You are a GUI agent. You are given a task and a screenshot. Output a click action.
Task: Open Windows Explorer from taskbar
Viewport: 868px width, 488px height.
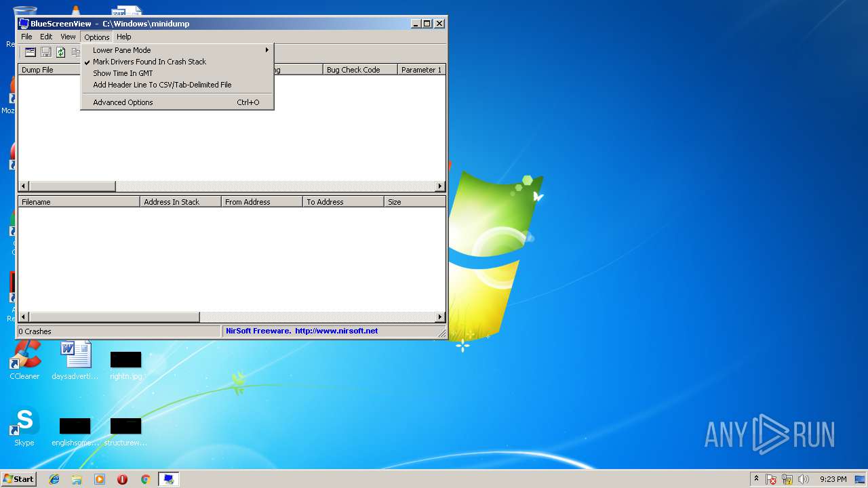77,479
